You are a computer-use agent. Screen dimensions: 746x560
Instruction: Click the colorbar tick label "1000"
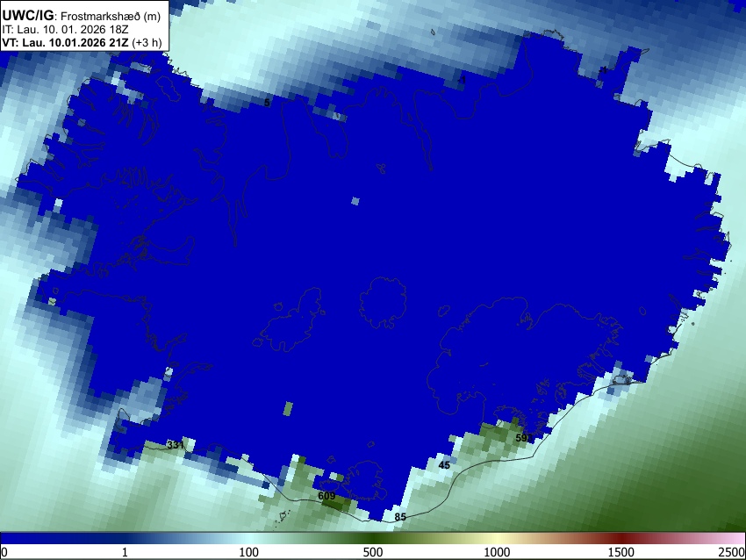tap(497, 552)
